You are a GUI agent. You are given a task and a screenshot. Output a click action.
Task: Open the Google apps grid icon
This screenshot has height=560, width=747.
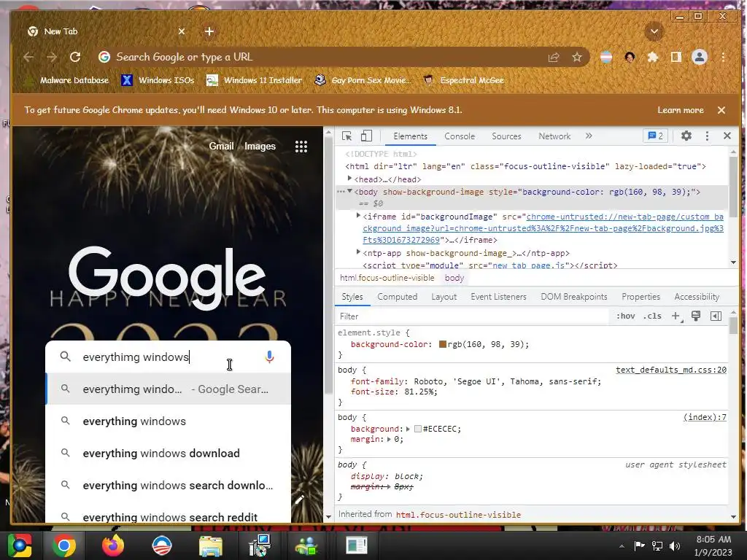point(301,146)
